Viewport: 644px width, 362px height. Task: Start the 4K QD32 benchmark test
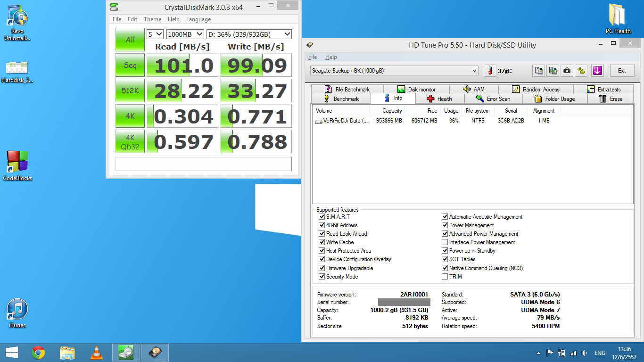(x=130, y=141)
